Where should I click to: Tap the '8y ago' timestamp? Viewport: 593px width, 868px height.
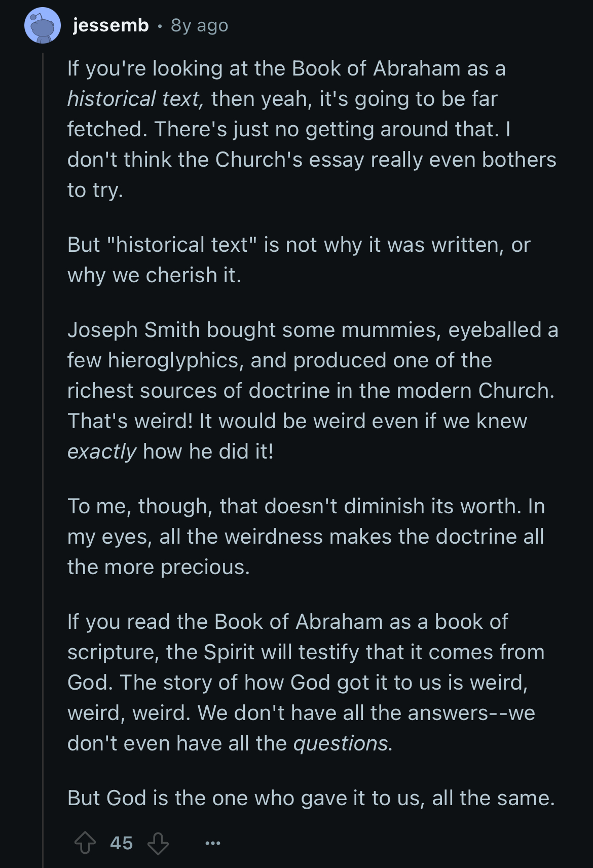point(200,25)
